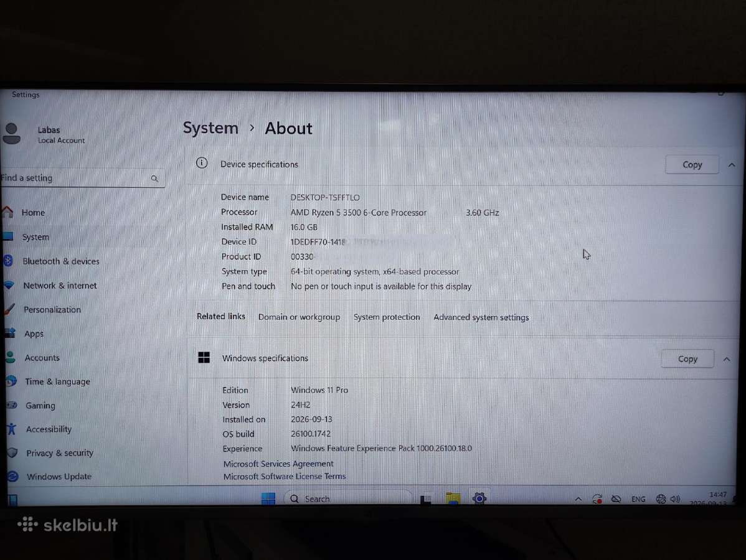Open Microsoft Software License Terms link
The height and width of the screenshot is (560, 746).
tap(285, 476)
